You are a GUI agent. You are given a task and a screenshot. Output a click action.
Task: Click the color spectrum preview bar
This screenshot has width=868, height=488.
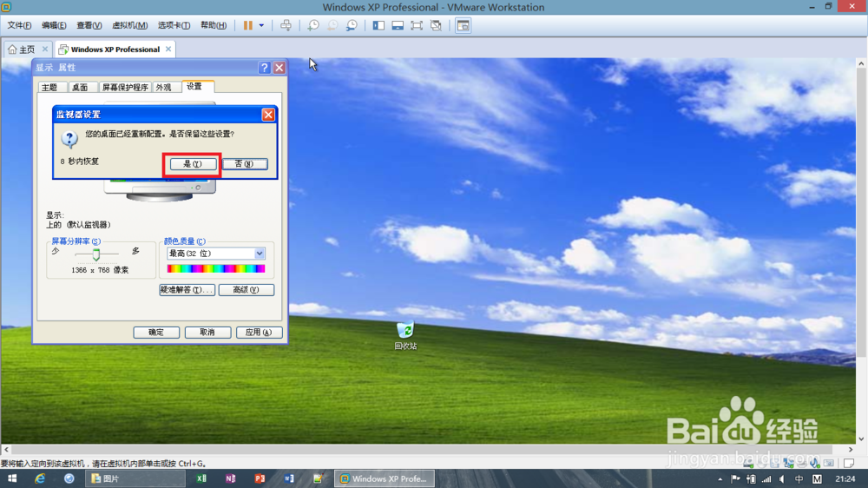click(216, 268)
